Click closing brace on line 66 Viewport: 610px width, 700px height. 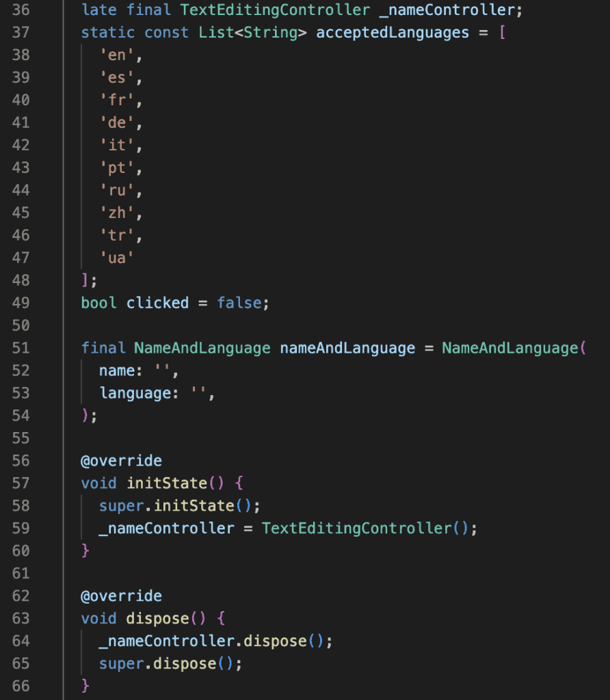[x=85, y=686]
